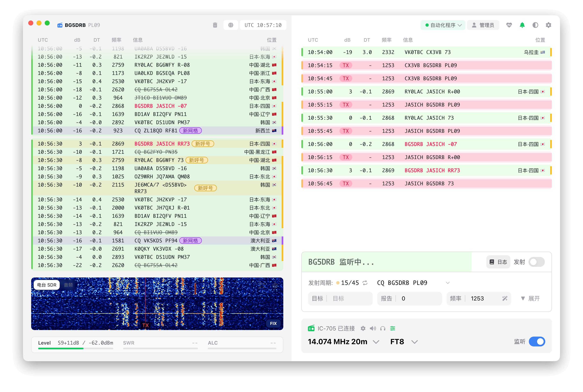Open the 自动化程序 dropdown
This screenshot has height=392, width=583.
tap(443, 25)
